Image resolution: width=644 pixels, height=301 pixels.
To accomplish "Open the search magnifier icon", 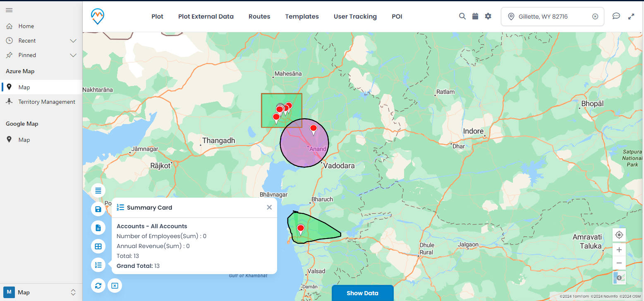I will click(462, 16).
